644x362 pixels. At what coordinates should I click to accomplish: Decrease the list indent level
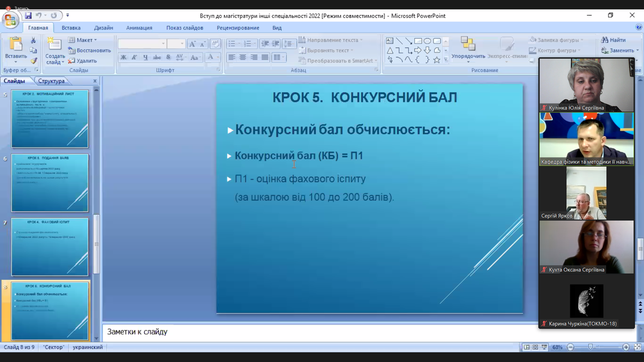[x=265, y=44]
